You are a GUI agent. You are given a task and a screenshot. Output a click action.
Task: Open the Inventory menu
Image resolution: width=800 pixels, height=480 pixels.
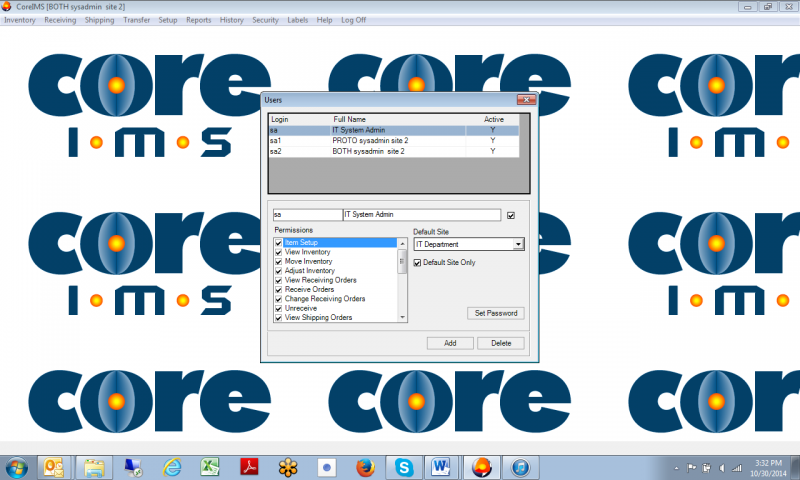[20, 20]
